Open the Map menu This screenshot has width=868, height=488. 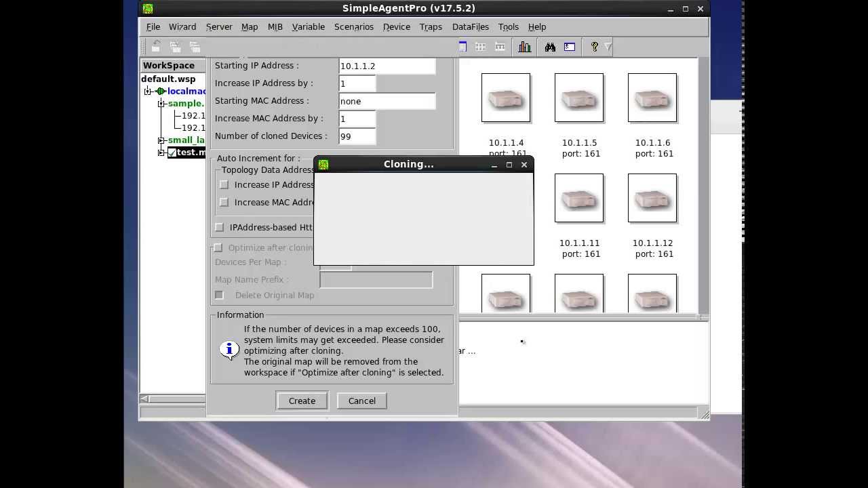click(x=250, y=27)
